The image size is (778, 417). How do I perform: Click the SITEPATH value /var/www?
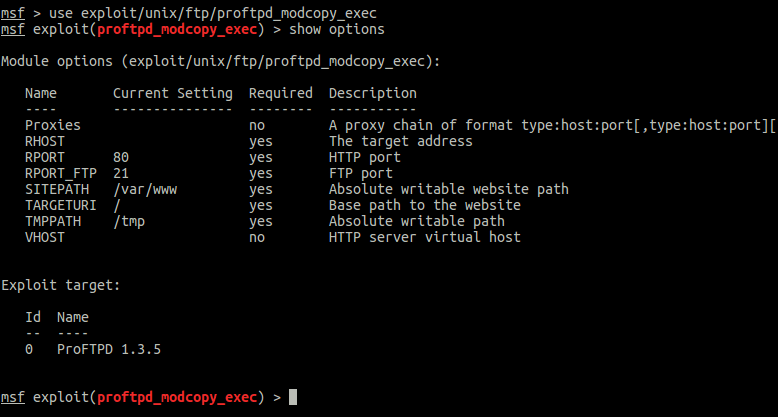click(145, 189)
